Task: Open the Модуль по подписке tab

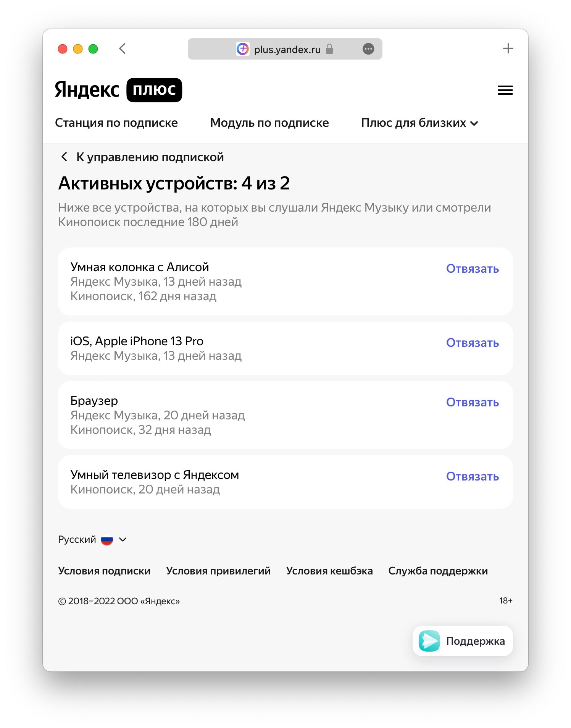Action: (x=269, y=123)
